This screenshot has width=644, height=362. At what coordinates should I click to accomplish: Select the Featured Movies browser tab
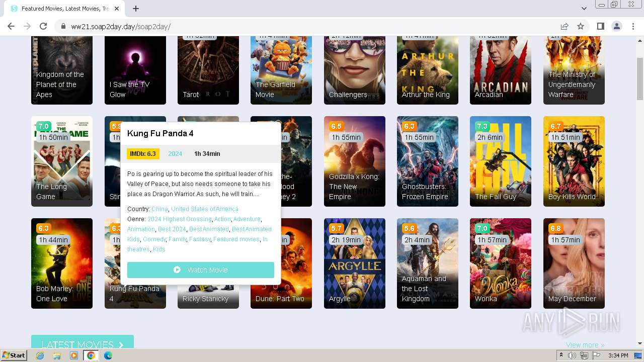[65, 9]
